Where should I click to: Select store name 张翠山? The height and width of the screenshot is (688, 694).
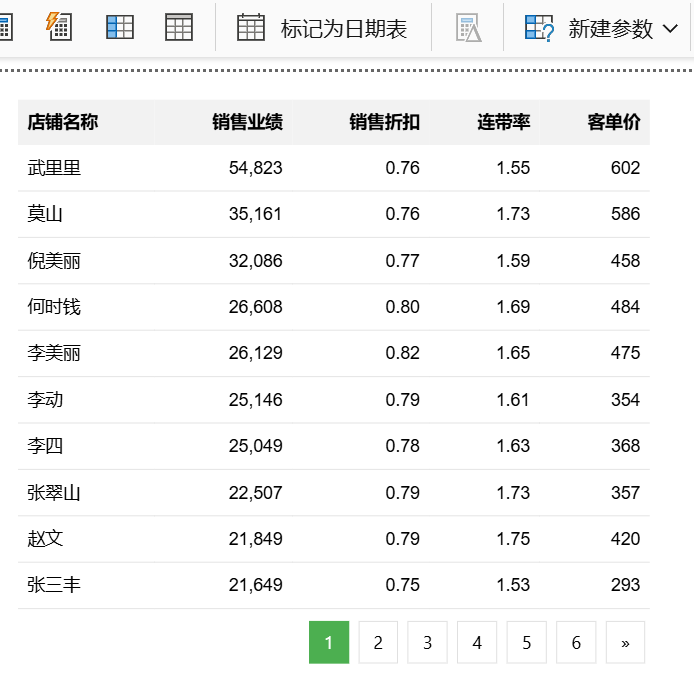pos(54,493)
